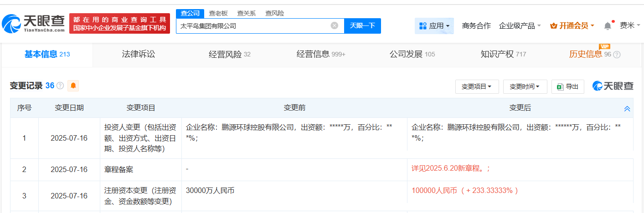Open the 公司发展 tab
Image resolution: width=644 pixels, height=213 pixels.
(412, 55)
